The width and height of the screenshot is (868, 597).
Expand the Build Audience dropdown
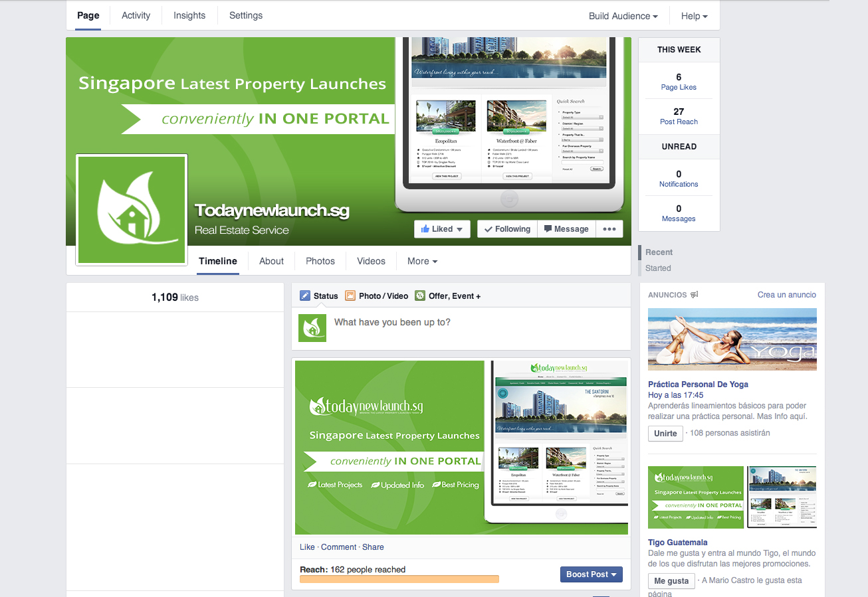click(623, 16)
